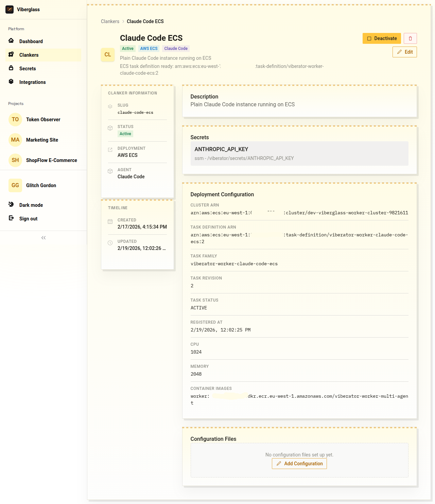The image size is (435, 504).
Task: Click the red trash delete icon
Action: pyautogui.click(x=410, y=38)
